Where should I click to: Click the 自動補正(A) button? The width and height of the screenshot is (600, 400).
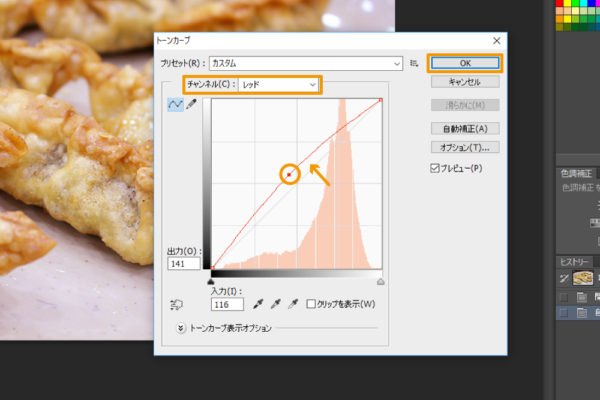point(464,128)
